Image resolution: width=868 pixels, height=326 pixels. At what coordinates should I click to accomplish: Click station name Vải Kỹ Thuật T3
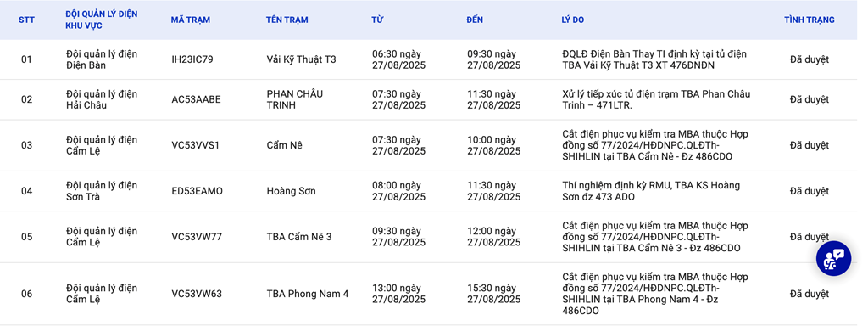[301, 59]
